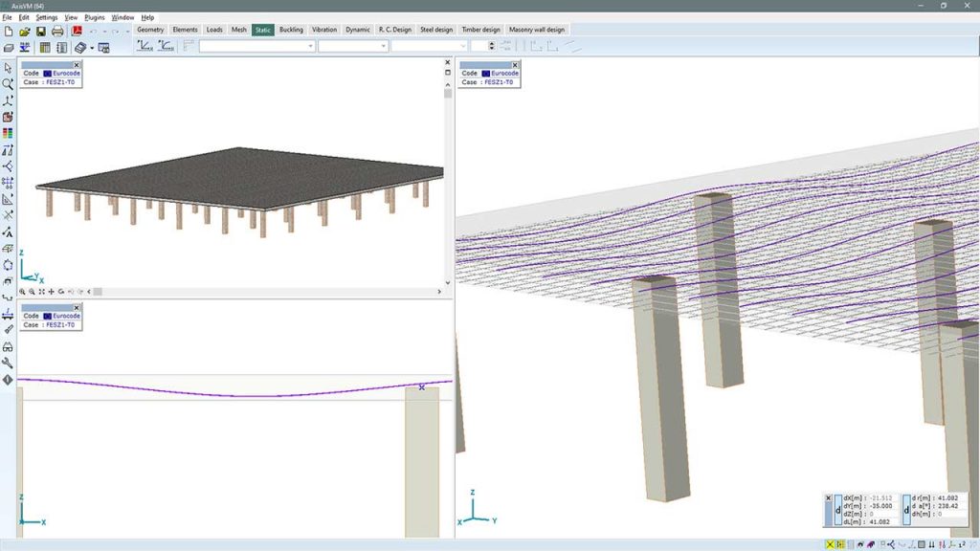Click the New model icon

[x=9, y=30]
